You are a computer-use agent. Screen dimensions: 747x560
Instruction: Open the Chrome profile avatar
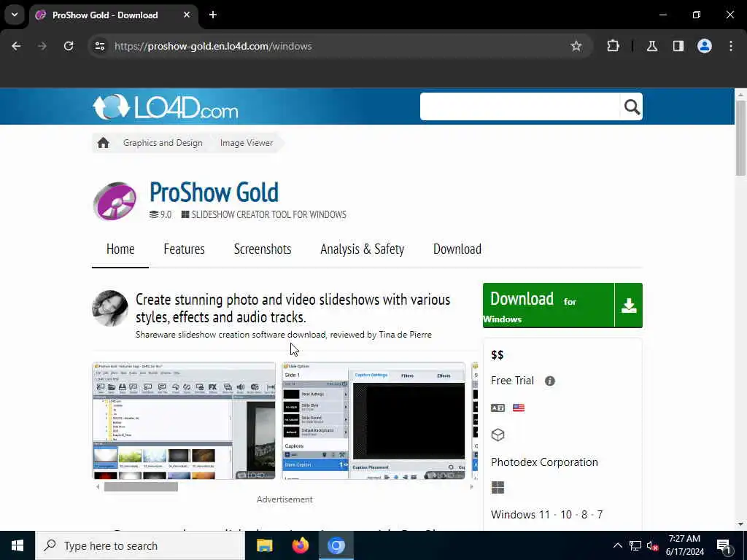point(704,46)
